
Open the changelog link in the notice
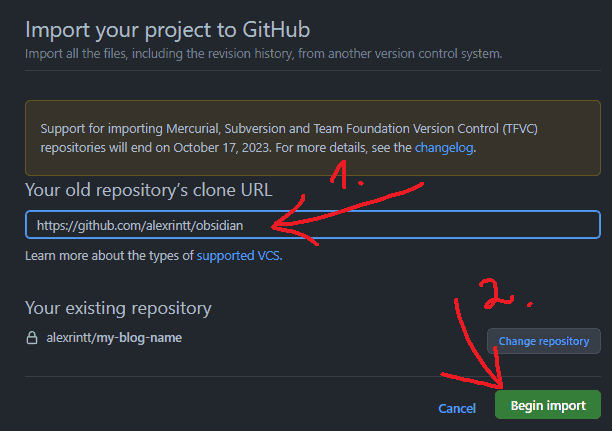tap(444, 147)
